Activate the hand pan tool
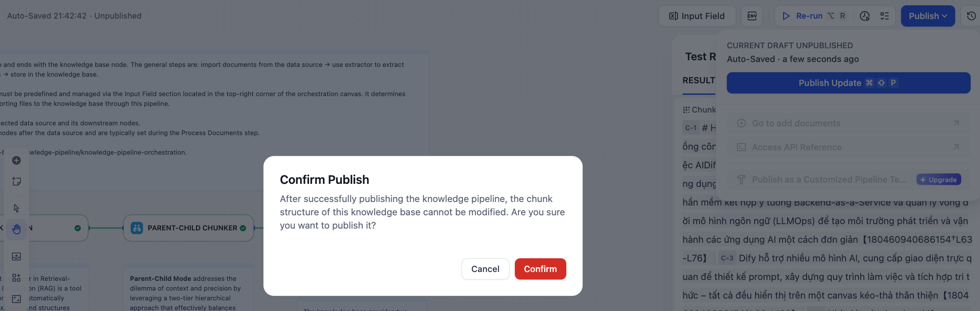Image resolution: width=980 pixels, height=311 pixels. 16,229
